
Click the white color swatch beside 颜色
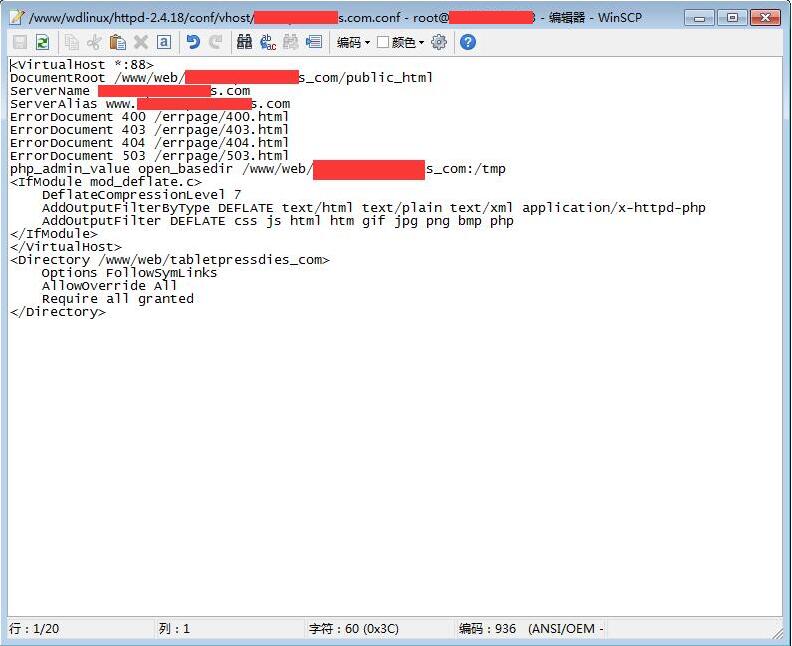tap(383, 42)
